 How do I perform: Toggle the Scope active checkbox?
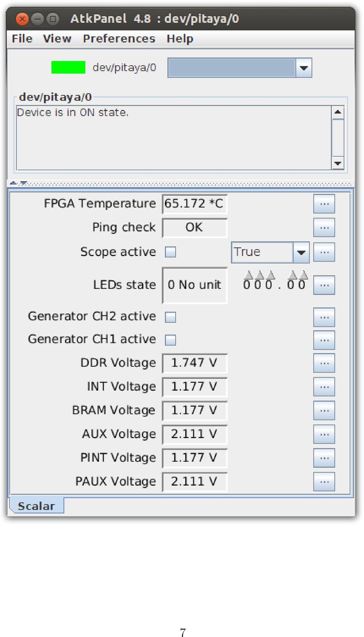click(171, 252)
